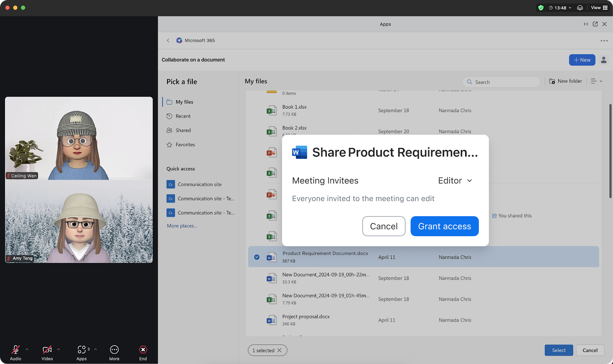Unmute the microphone Audio button
The width and height of the screenshot is (613, 364).
pyautogui.click(x=16, y=350)
